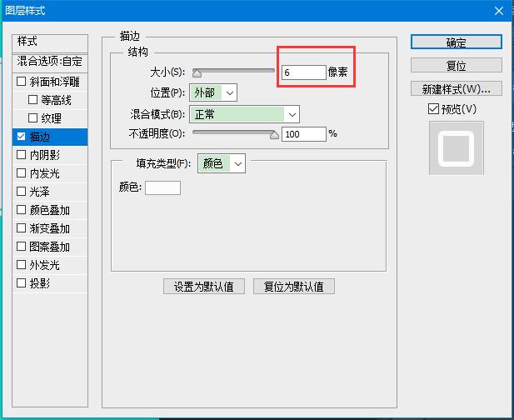Open the 混合模式 dropdown showing 正常
The image size is (514, 420).
244,114
